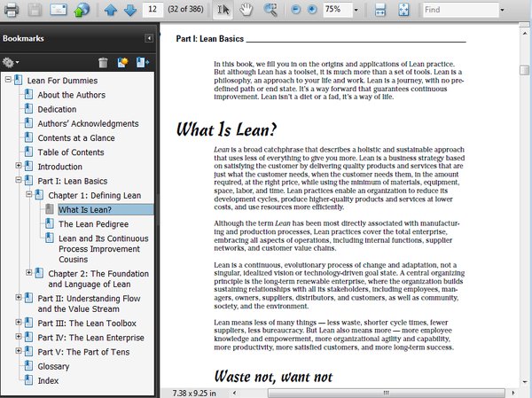Collapse the Bookmarks panel with arrow button
The width and height of the screenshot is (532, 398).
tap(149, 38)
